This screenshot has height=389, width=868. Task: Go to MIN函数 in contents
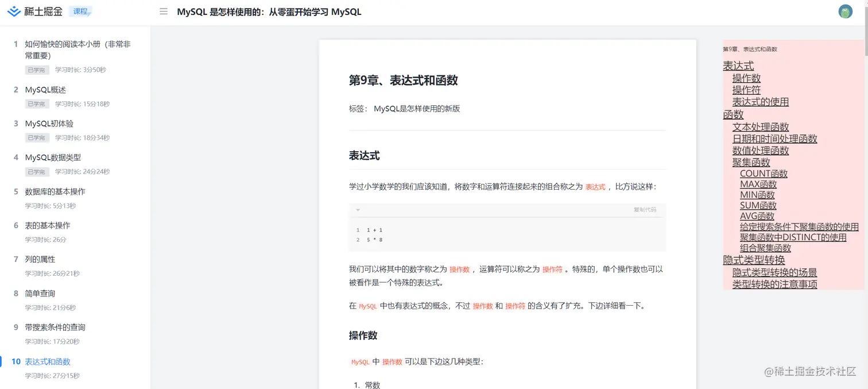coord(757,195)
